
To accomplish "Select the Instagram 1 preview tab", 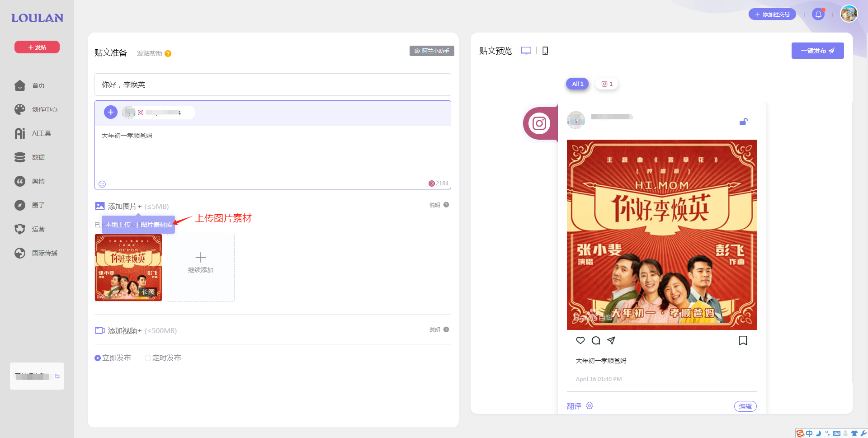I will point(607,84).
